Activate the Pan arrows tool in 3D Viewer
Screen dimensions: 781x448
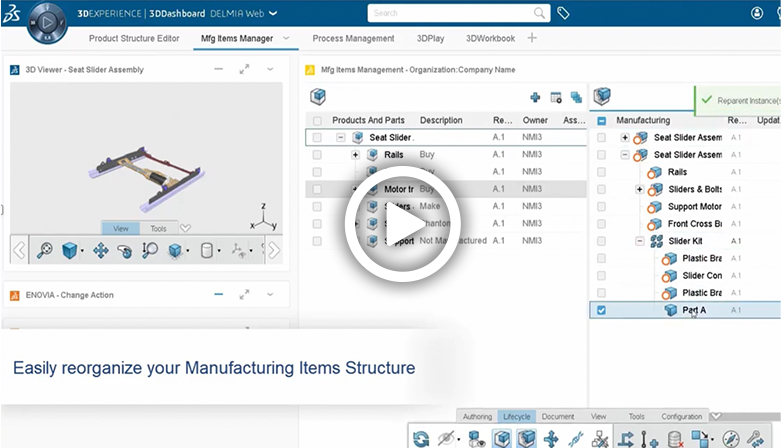pyautogui.click(x=101, y=250)
